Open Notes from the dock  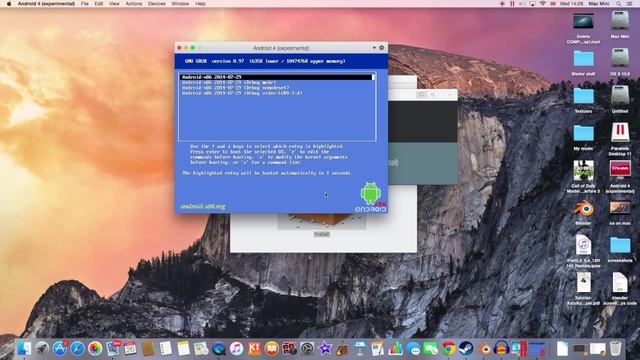coord(183,349)
